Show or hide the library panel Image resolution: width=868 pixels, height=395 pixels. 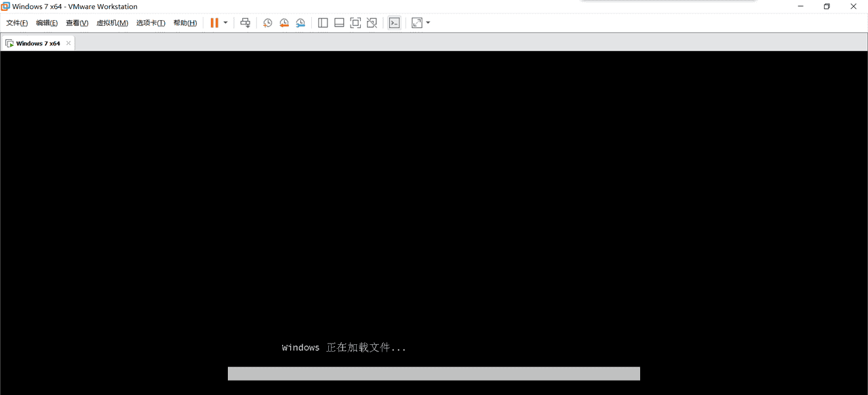[x=323, y=22]
